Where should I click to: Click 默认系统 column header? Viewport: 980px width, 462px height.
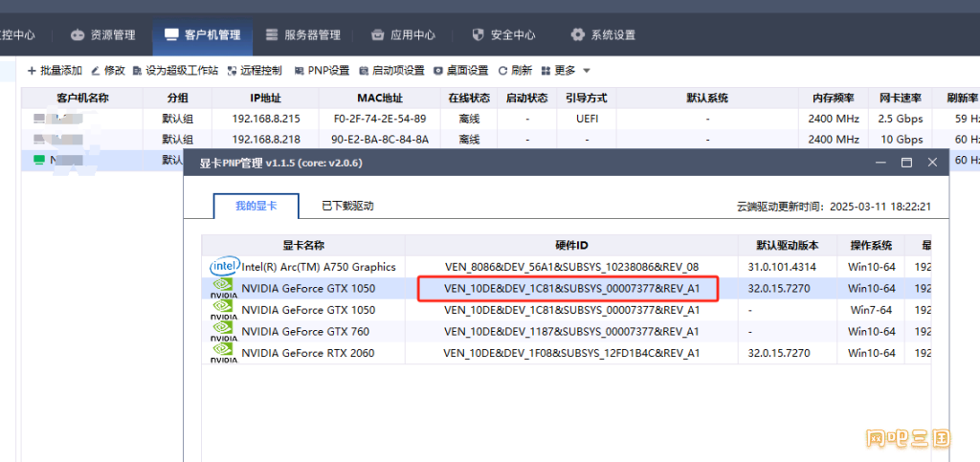click(x=707, y=99)
